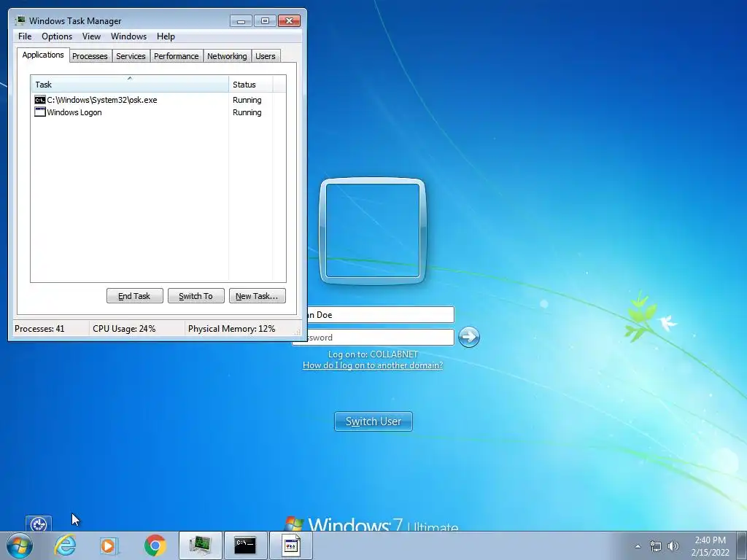Click Running status for Windows Logon
This screenshot has width=747, height=560.
(247, 112)
